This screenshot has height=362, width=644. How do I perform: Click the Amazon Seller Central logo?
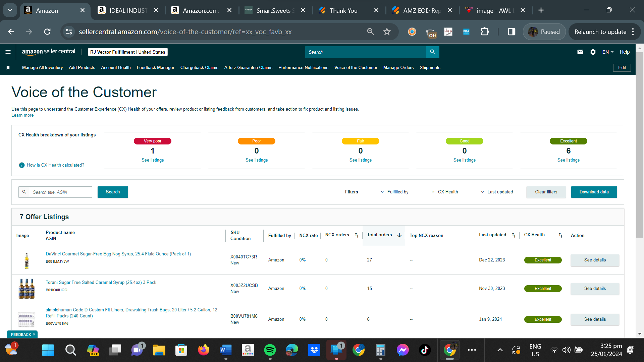[49, 52]
